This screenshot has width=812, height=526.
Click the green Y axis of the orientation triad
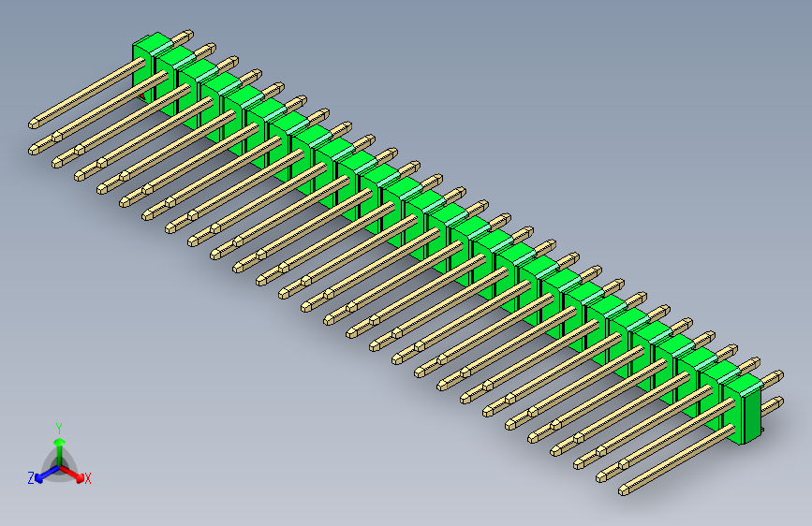(60, 452)
